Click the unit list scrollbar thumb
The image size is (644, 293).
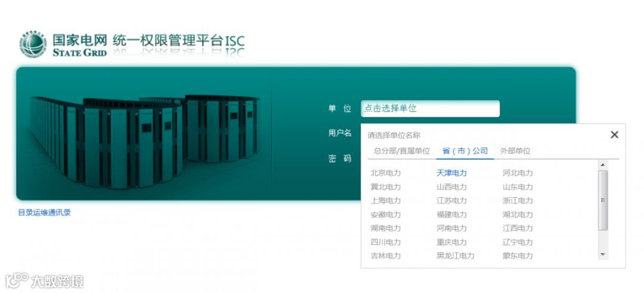pyautogui.click(x=602, y=200)
